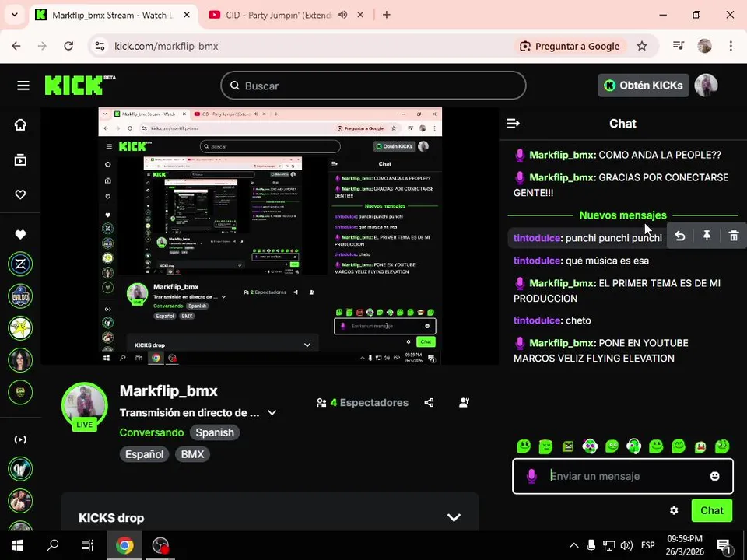Open Chrome three-dot menu
This screenshot has height=560, width=747.
point(731,46)
